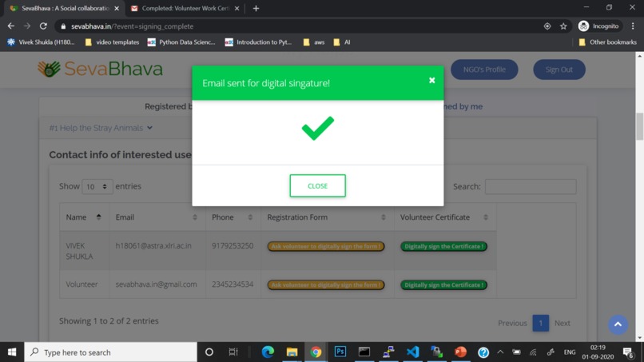Screen dimensions: 644x362
Task: Close the Completed Volunteer Work tab
Action: pos(237,8)
